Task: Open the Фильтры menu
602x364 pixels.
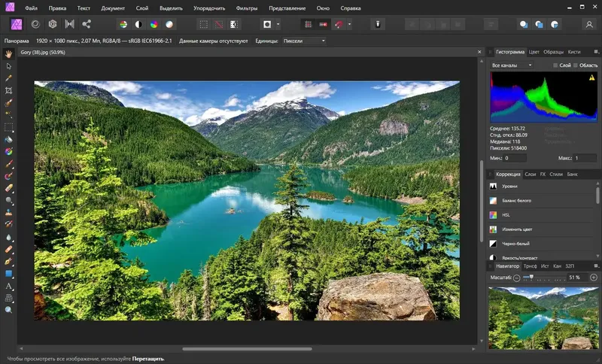Action: pyautogui.click(x=247, y=8)
